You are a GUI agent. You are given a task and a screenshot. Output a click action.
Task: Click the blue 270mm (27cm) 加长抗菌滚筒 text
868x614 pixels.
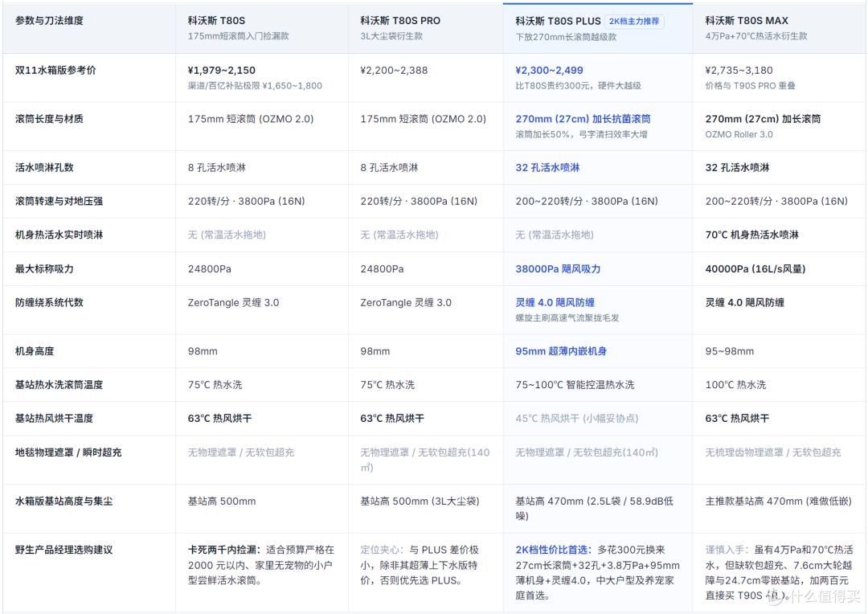click(x=583, y=118)
